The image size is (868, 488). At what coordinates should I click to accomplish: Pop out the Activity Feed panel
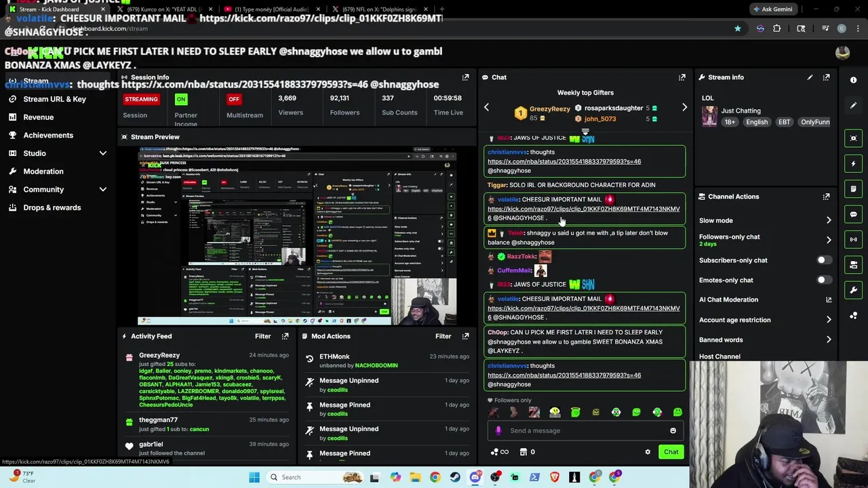click(285, 336)
